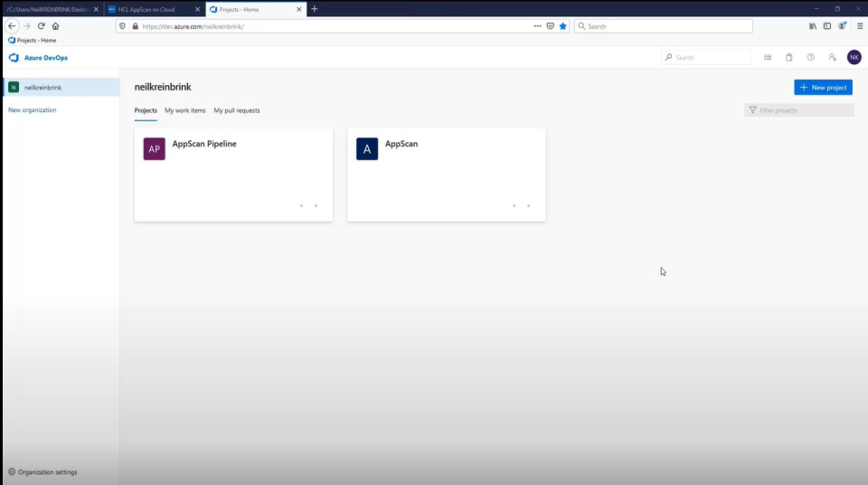The height and width of the screenshot is (485, 868).
Task: Select the neilkreinbrink organization in sidebar
Action: point(61,88)
